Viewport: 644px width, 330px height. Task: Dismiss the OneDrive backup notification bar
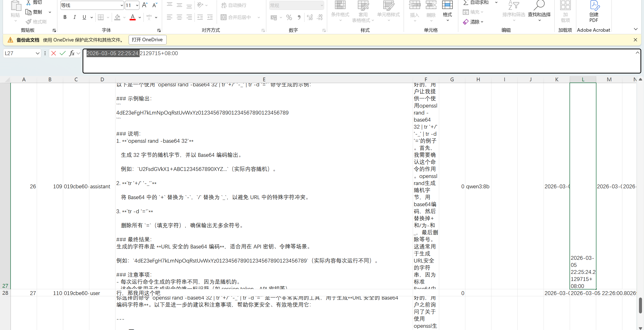click(x=635, y=40)
